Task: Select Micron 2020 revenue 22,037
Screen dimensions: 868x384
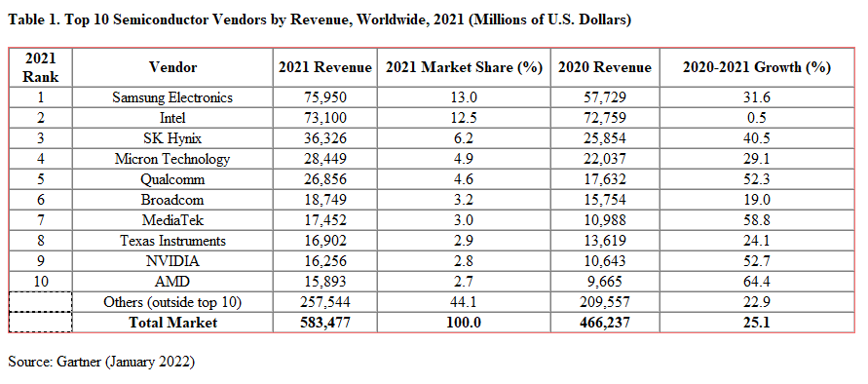Action: (x=605, y=159)
